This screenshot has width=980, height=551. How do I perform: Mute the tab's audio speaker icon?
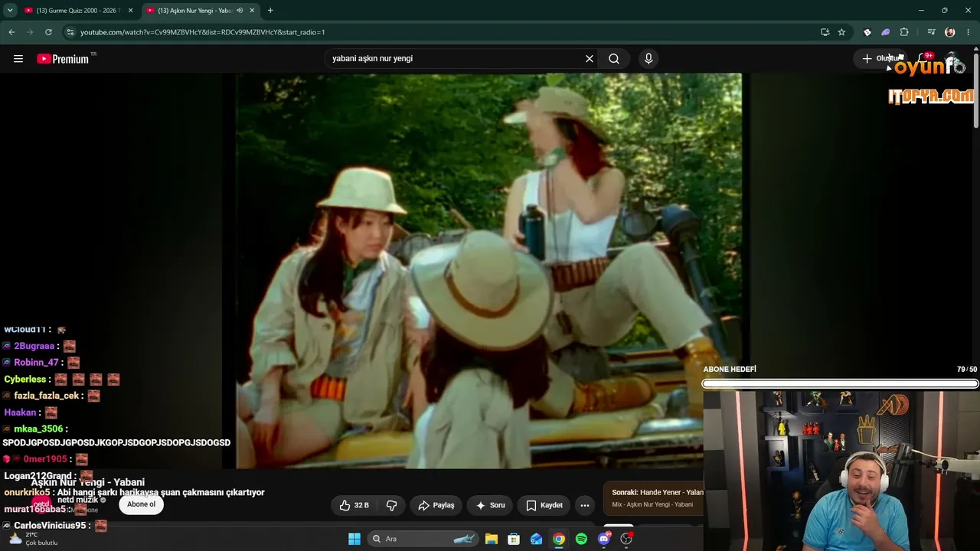240,11
